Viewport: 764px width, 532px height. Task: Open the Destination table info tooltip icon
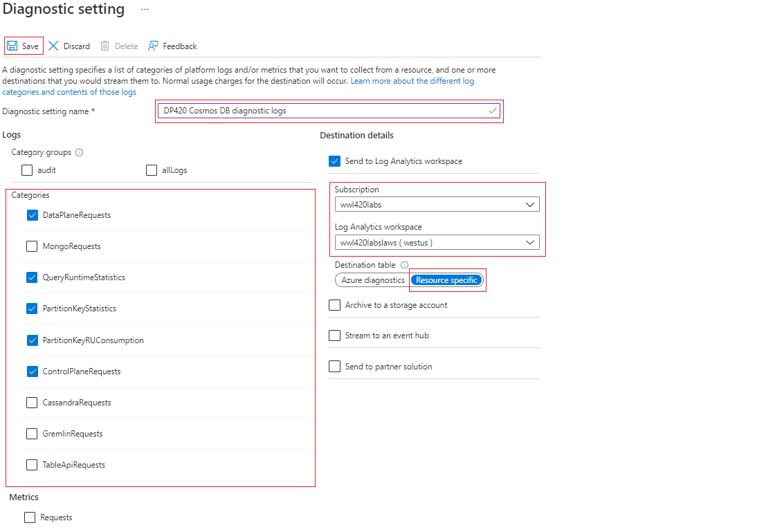(x=405, y=264)
